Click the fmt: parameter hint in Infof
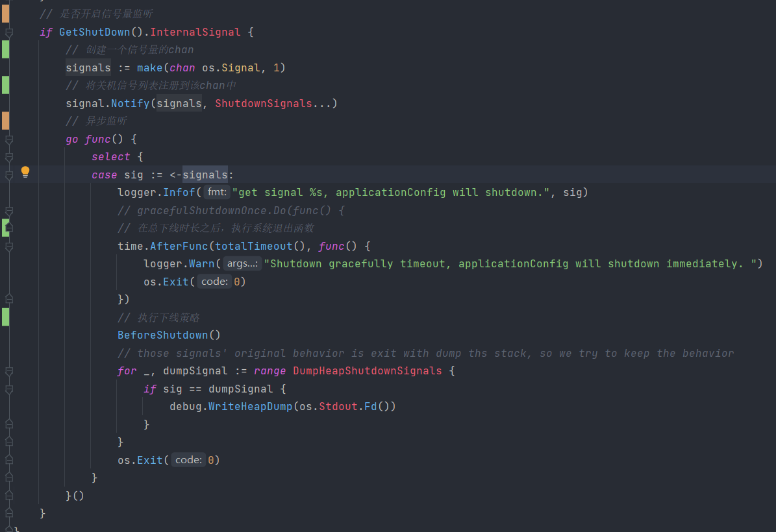Image resolution: width=776 pixels, height=532 pixels. pos(216,193)
